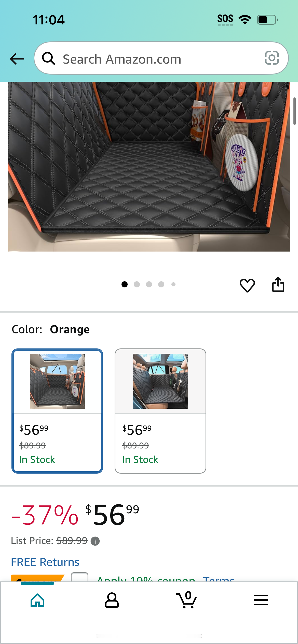Jump to fourth product image dot
This screenshot has width=298, height=644.
(161, 284)
